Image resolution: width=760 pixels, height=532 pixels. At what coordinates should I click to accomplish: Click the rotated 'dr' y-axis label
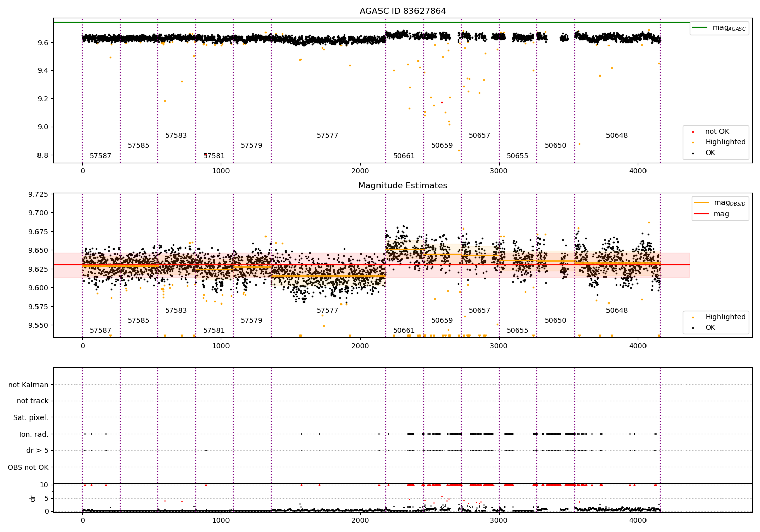click(33, 498)
